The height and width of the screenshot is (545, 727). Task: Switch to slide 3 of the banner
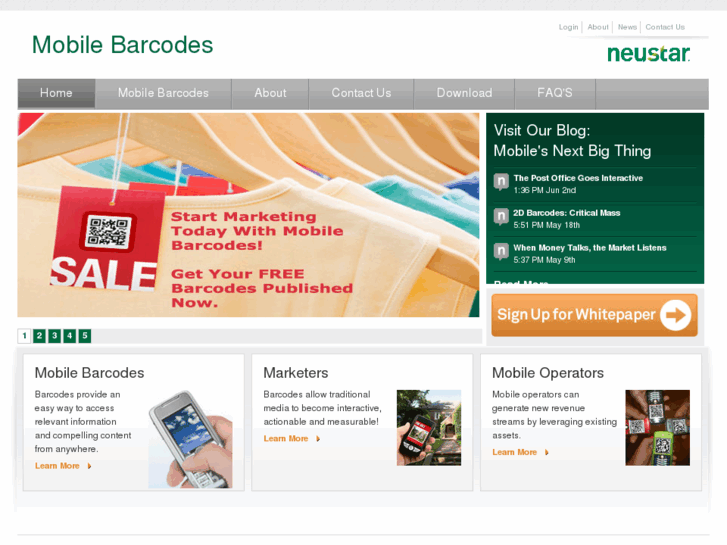tap(55, 336)
